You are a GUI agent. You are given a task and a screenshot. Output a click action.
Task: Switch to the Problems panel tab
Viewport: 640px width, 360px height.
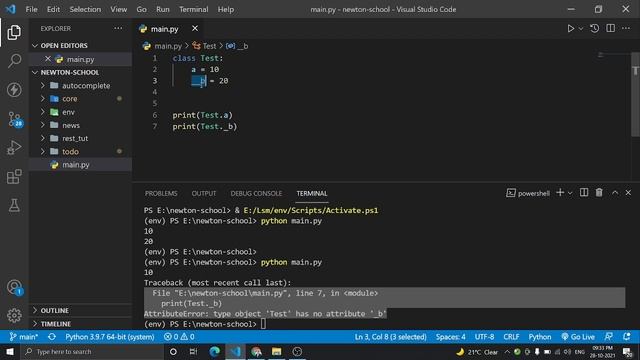[x=161, y=193]
